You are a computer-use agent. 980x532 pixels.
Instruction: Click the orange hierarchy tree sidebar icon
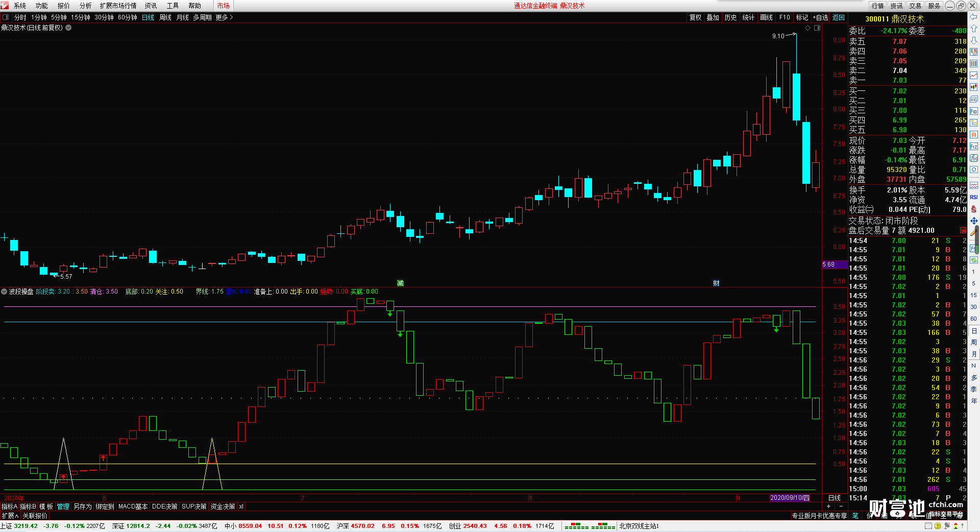(x=974, y=123)
